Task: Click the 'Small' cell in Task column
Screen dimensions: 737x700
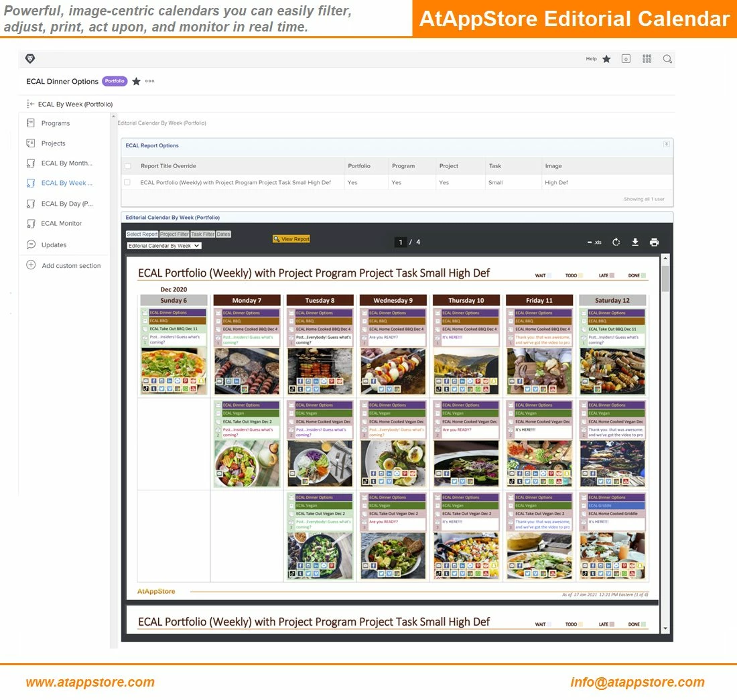Action: pyautogui.click(x=495, y=182)
